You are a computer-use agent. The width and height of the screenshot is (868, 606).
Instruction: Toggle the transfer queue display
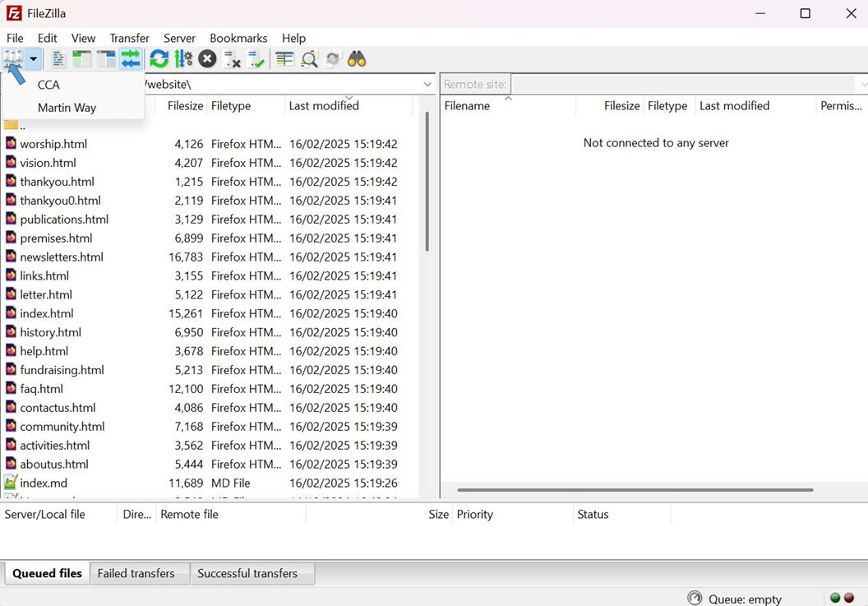pos(131,59)
